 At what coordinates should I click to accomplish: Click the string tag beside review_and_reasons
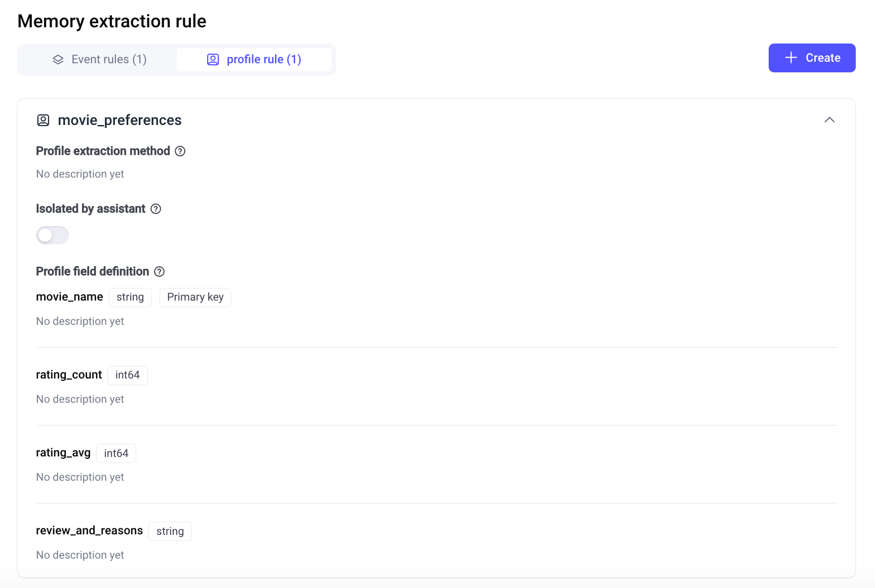point(170,531)
